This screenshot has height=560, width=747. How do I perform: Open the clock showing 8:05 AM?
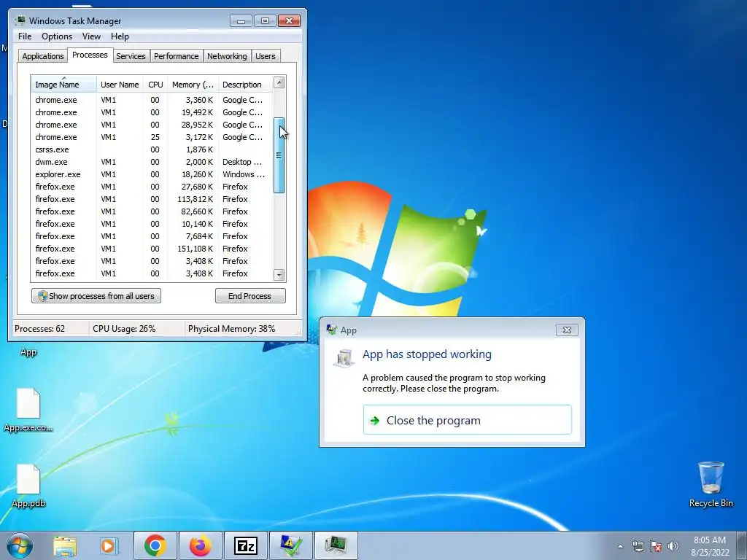pyautogui.click(x=710, y=546)
